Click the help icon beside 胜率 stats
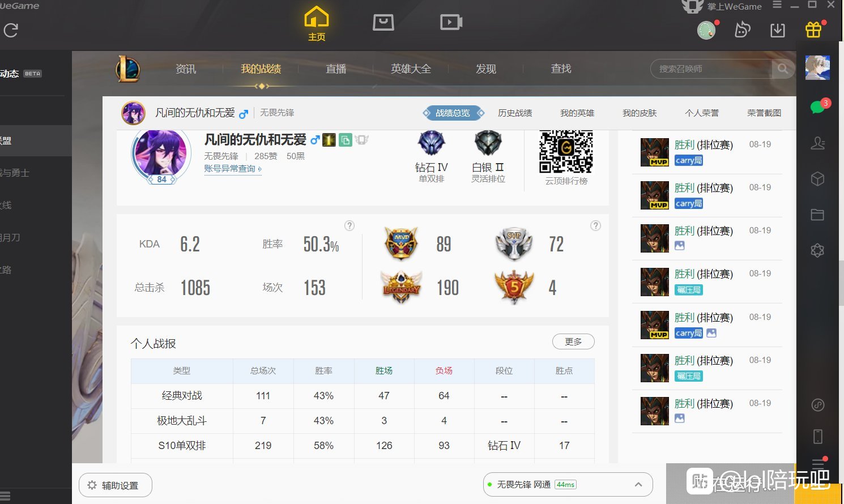This screenshot has height=504, width=844. click(349, 225)
